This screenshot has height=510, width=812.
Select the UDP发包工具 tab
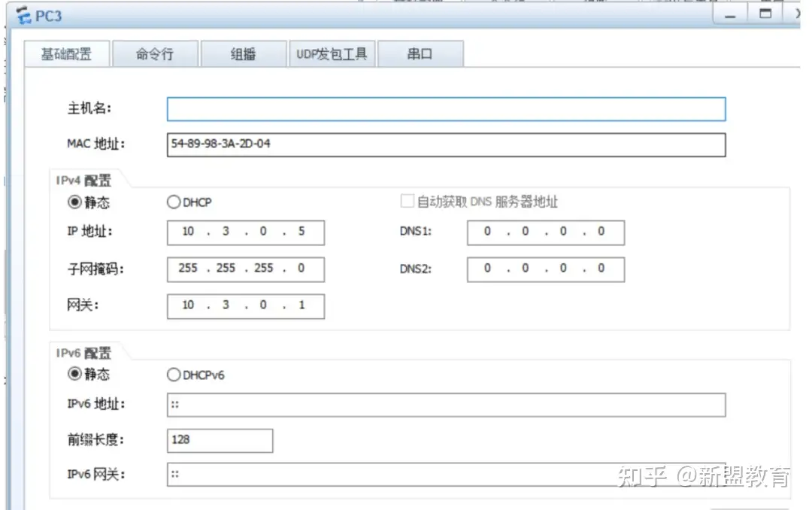pyautogui.click(x=332, y=54)
